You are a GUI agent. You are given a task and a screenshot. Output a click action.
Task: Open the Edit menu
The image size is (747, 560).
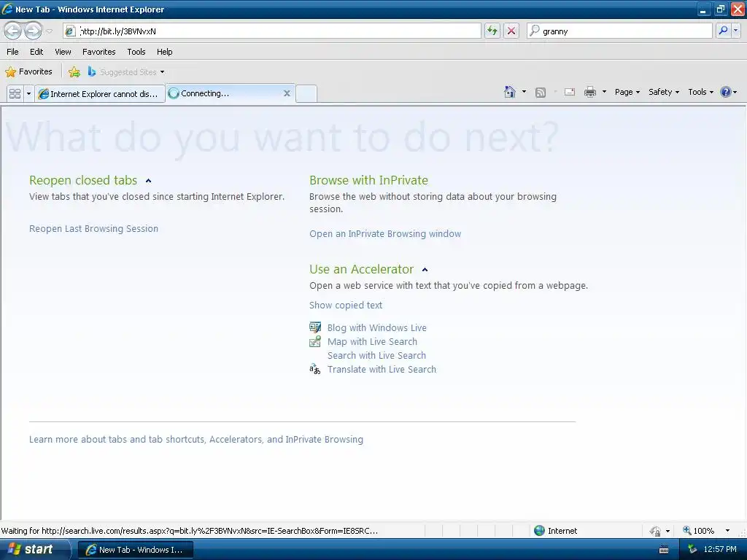coord(36,52)
